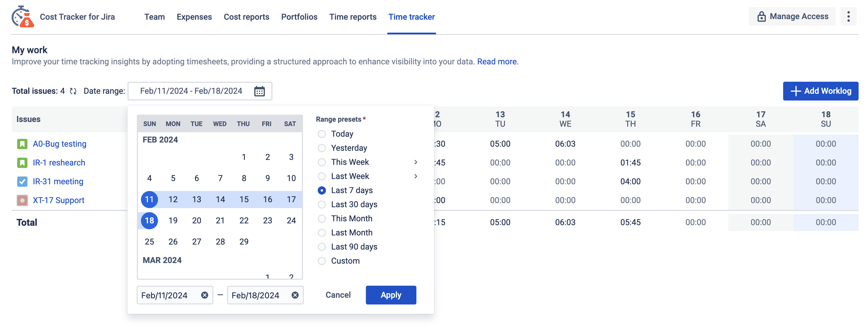Click the A0-Bug testing story icon
Image resolution: width=868 pixels, height=328 pixels.
[x=22, y=144]
